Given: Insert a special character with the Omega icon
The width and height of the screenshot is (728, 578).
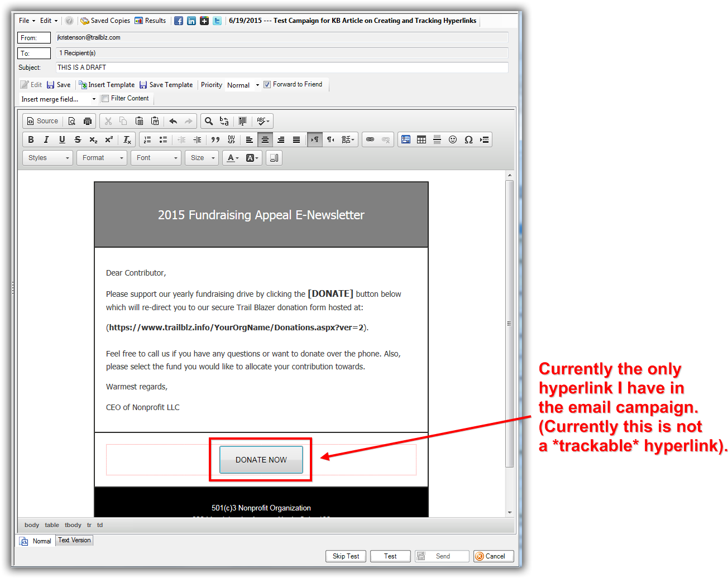Looking at the screenshot, I should point(468,139).
